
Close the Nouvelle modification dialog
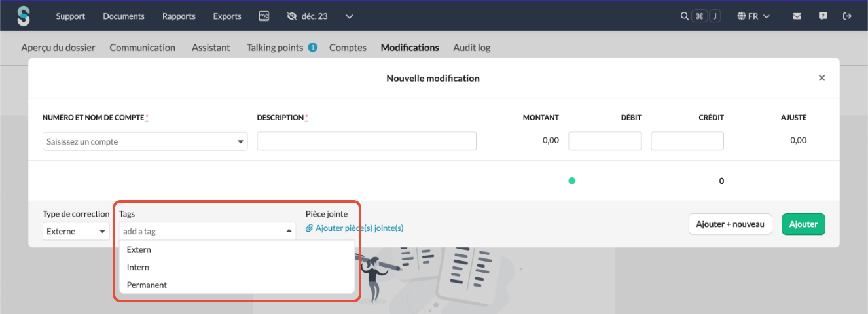(822, 78)
